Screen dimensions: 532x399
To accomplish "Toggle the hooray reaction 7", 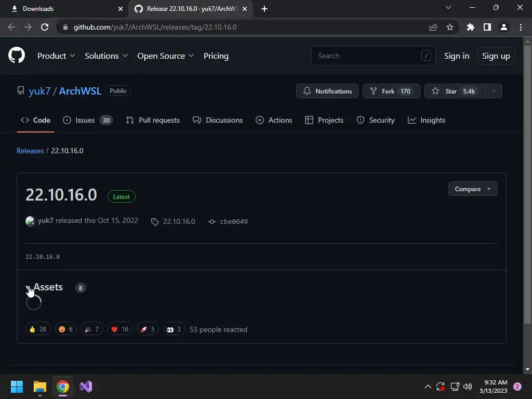I will (x=92, y=329).
